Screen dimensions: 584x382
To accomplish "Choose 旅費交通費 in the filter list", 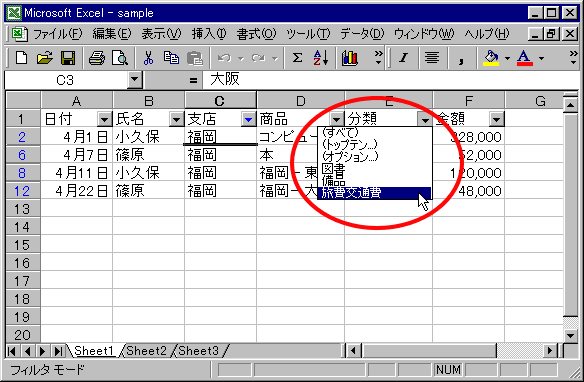I will (375, 193).
